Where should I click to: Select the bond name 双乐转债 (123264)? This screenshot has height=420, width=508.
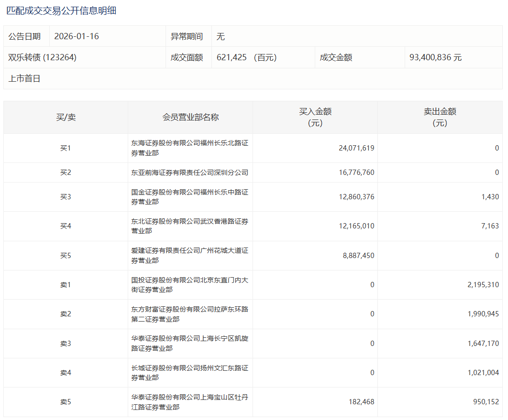point(43,57)
